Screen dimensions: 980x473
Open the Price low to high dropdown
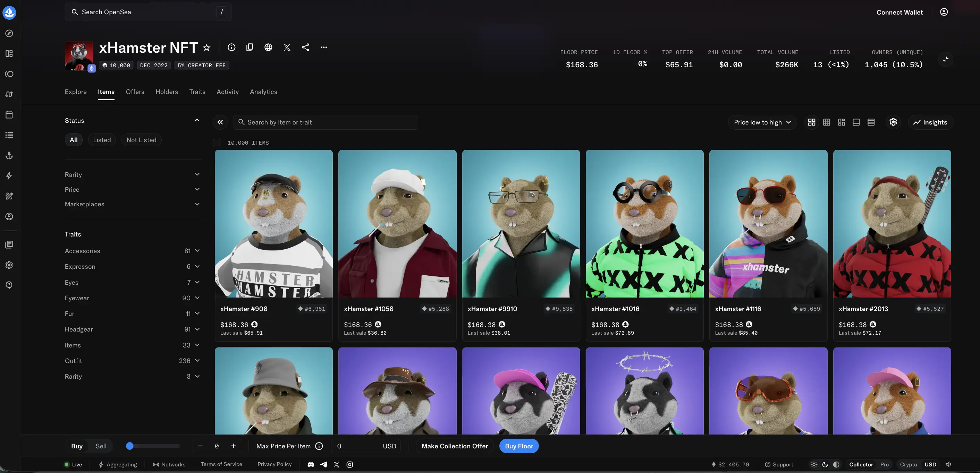tap(762, 122)
